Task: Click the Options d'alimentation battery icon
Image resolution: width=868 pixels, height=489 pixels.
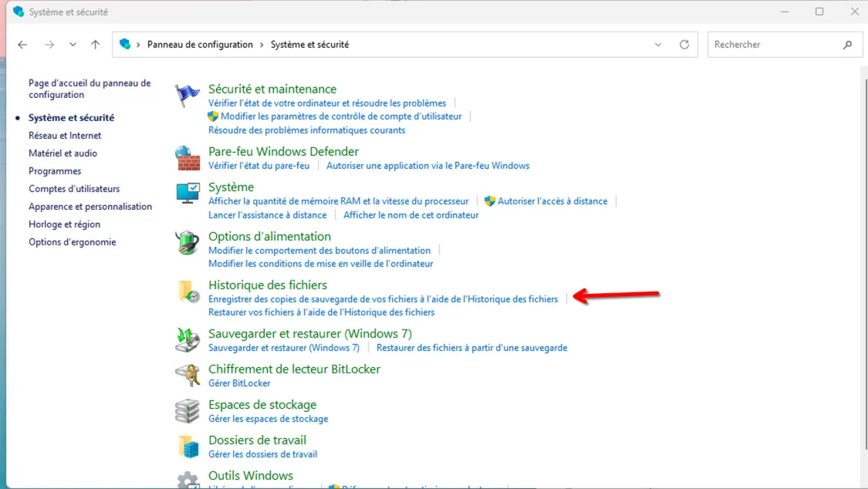Action: (x=187, y=242)
